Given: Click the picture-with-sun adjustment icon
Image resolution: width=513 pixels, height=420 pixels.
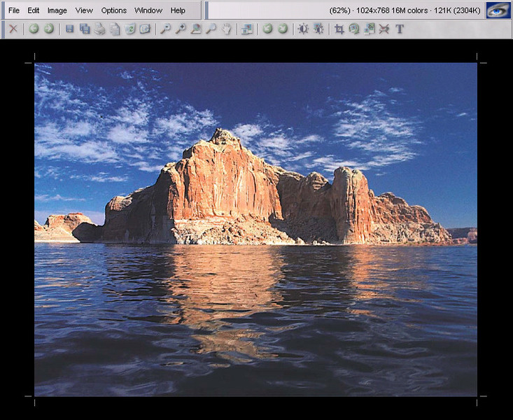Looking at the screenshot, I should tap(318, 29).
